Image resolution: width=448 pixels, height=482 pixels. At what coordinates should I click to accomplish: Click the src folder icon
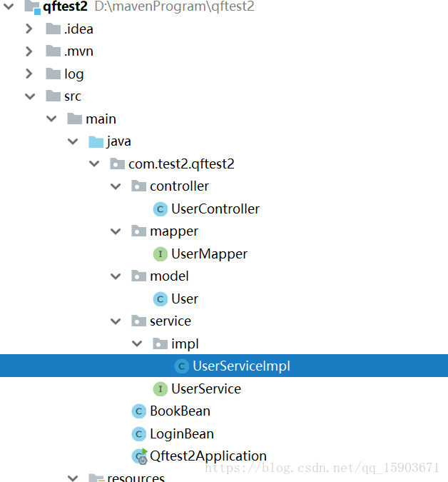click(53, 96)
